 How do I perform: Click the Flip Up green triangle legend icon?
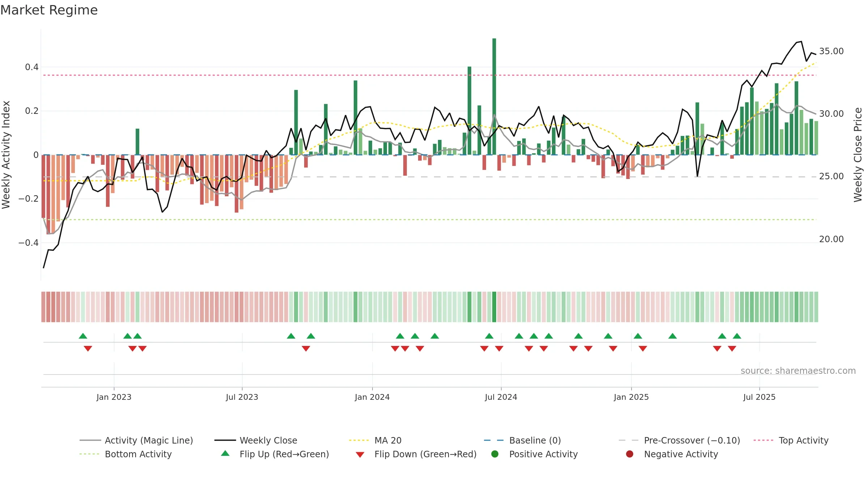pyautogui.click(x=225, y=453)
